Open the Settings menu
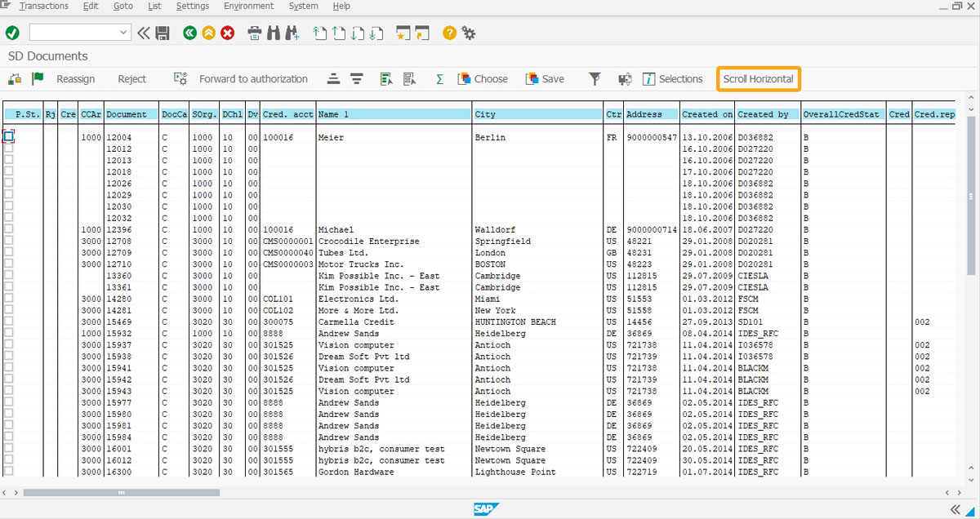The height and width of the screenshot is (519, 980). tap(193, 6)
